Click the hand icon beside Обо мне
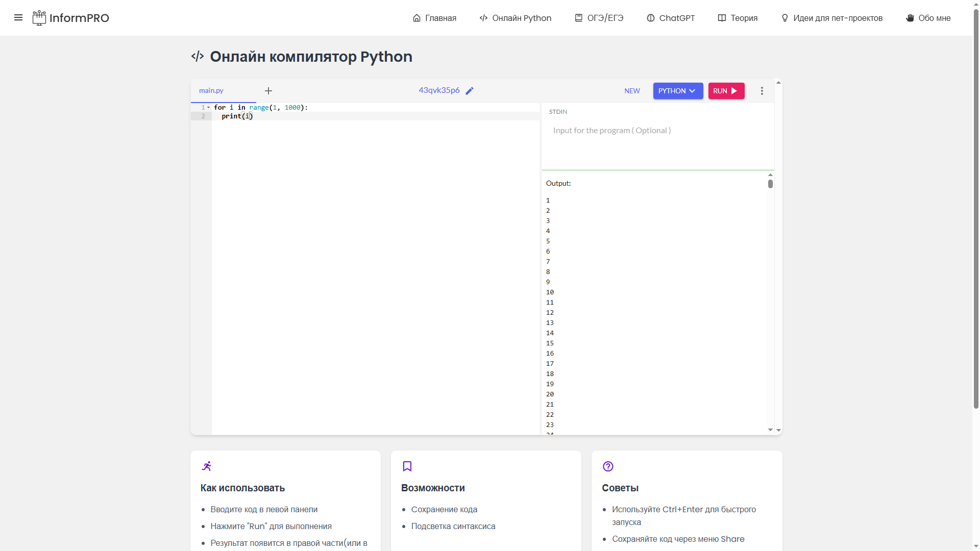980x551 pixels. 910,18
